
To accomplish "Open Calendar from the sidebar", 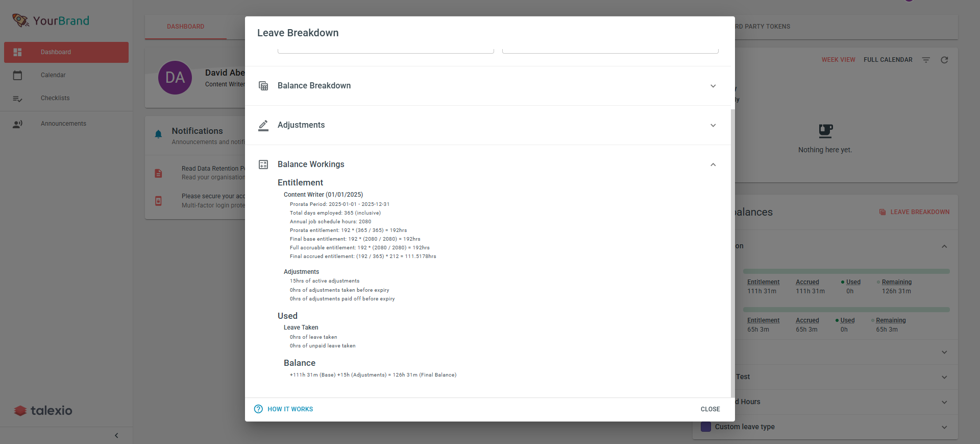I will 53,75.
